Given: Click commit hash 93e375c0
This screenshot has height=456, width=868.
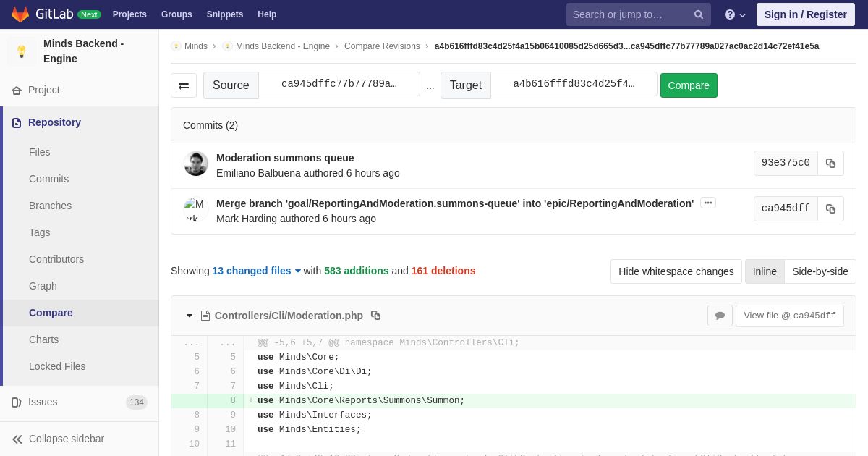Looking at the screenshot, I should [786, 164].
